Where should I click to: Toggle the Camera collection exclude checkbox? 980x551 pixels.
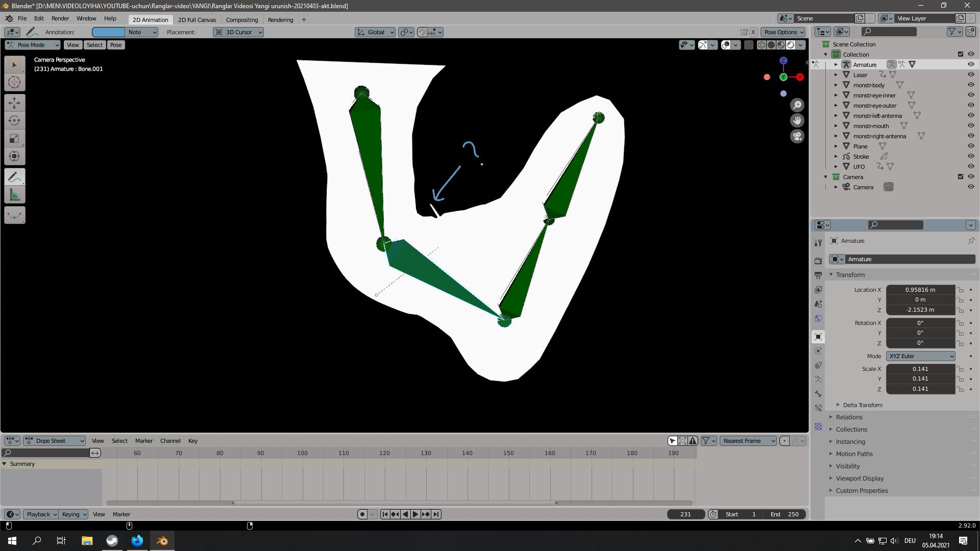(961, 177)
